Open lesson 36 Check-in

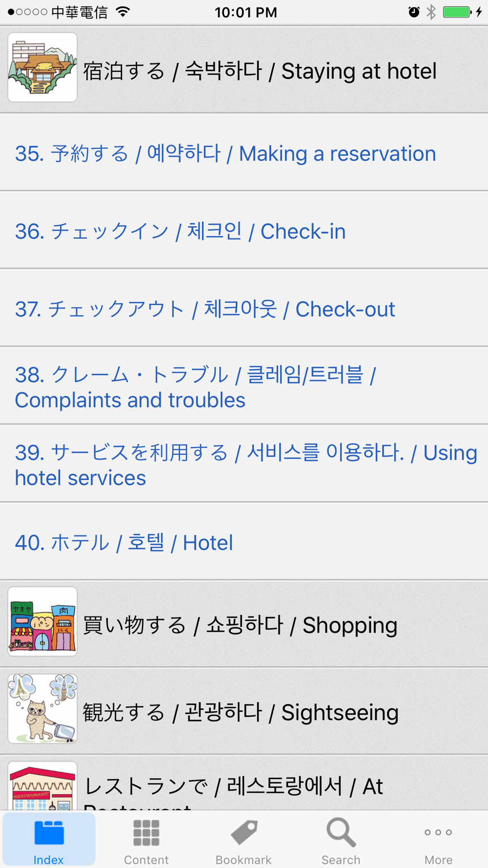click(x=244, y=230)
